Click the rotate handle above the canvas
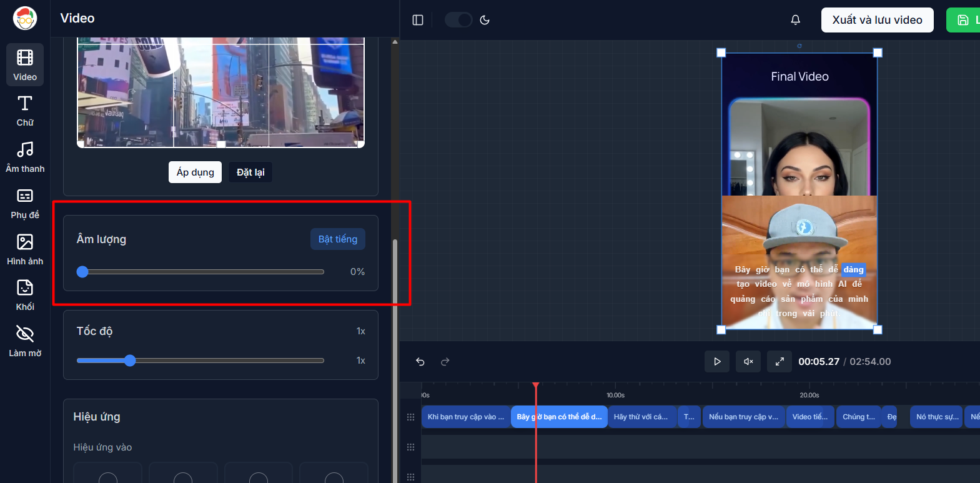 click(799, 46)
